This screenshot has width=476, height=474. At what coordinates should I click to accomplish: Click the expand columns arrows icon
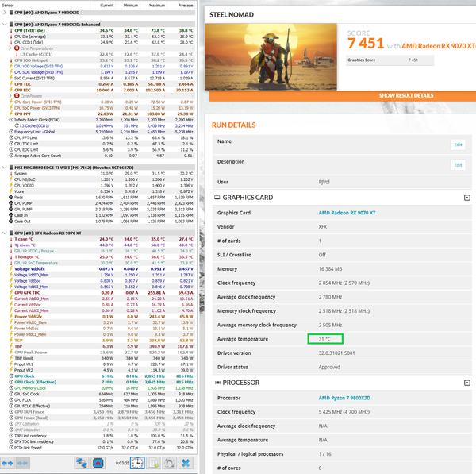click(7, 463)
